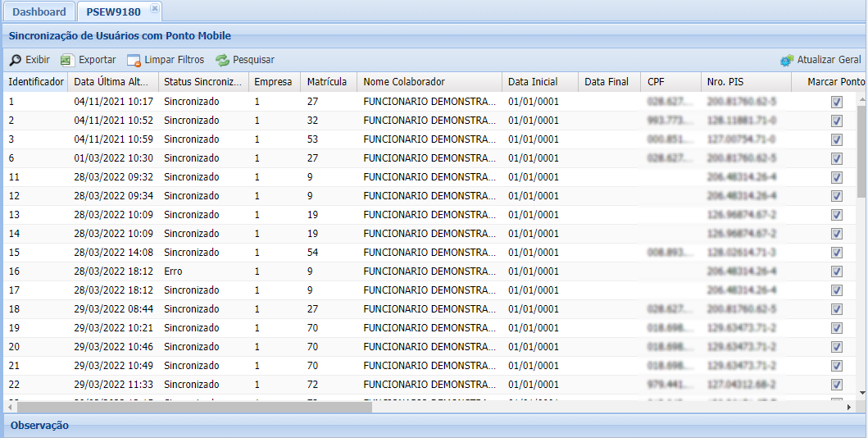Sort by Nome Colaborador column header

point(404,82)
